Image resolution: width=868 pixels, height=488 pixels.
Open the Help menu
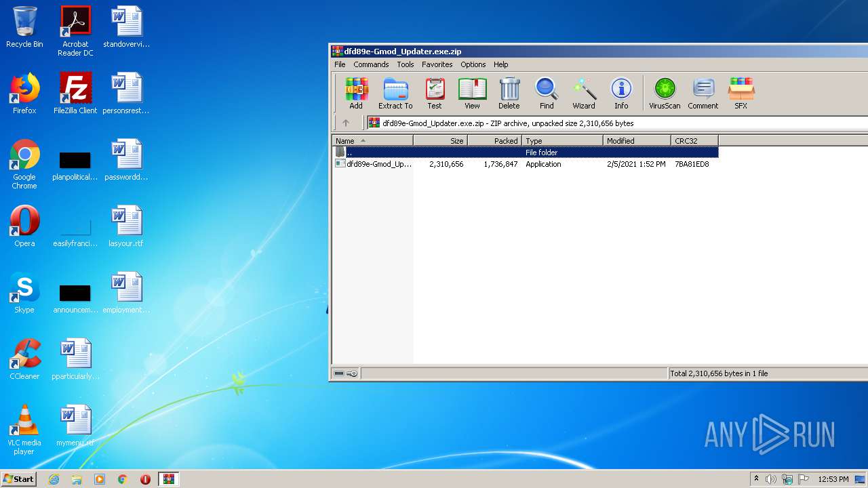pos(501,64)
